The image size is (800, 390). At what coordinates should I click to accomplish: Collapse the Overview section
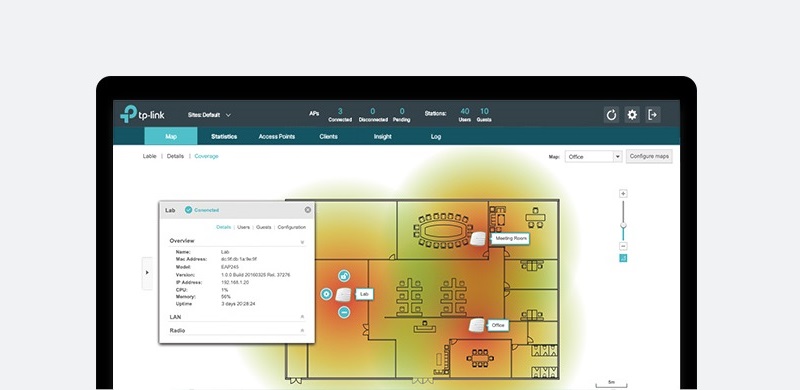tap(302, 241)
